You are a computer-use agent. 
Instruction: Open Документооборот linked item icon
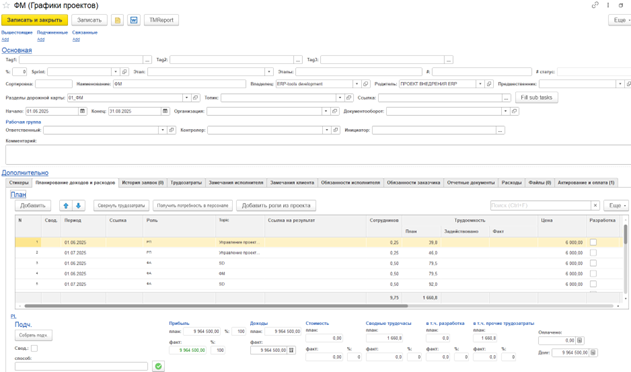click(x=514, y=111)
